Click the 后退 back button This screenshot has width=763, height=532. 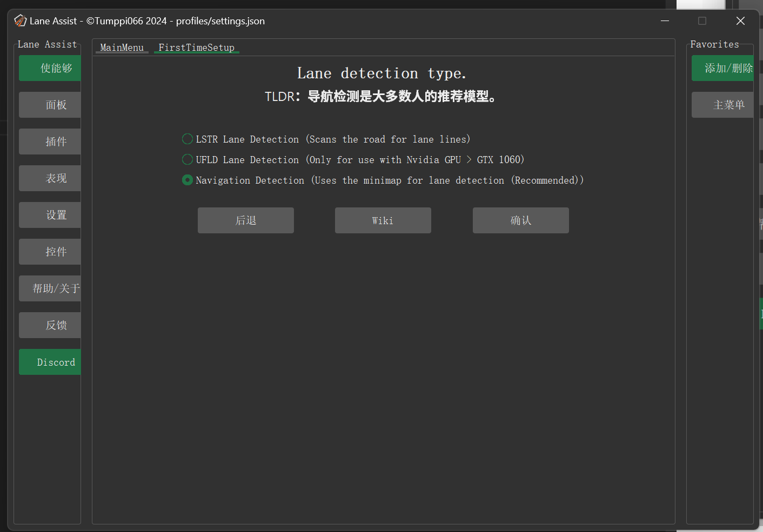[245, 220]
